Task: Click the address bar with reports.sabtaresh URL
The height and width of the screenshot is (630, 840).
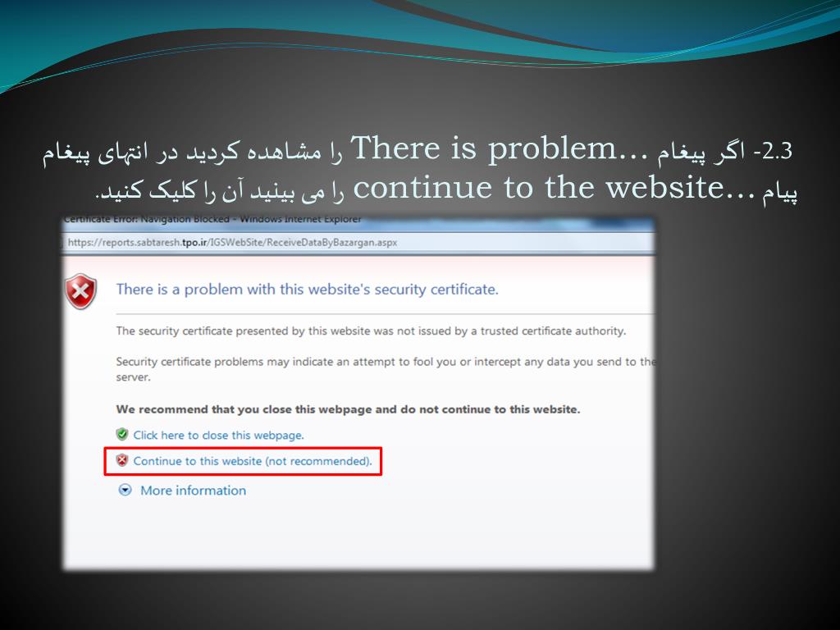Action: [x=359, y=243]
